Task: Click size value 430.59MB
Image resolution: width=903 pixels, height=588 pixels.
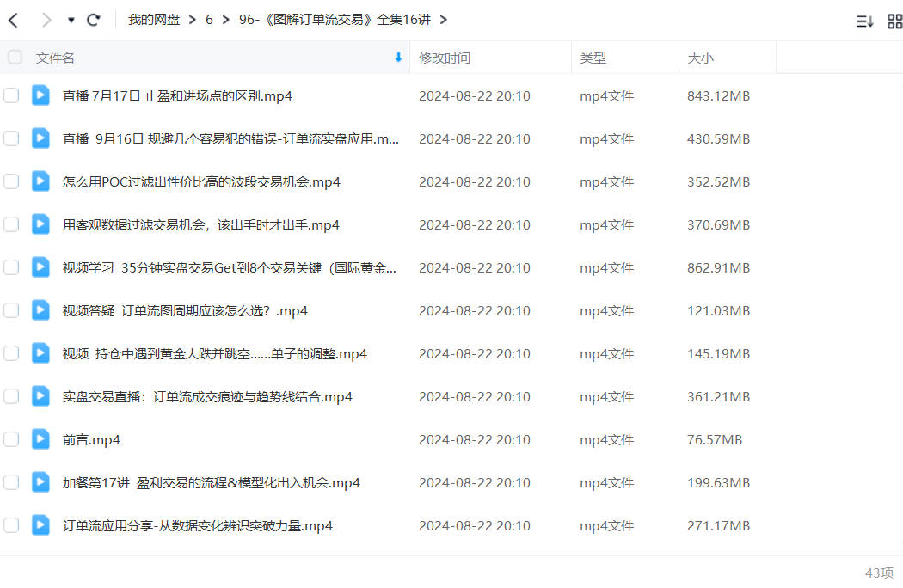Action: point(718,138)
